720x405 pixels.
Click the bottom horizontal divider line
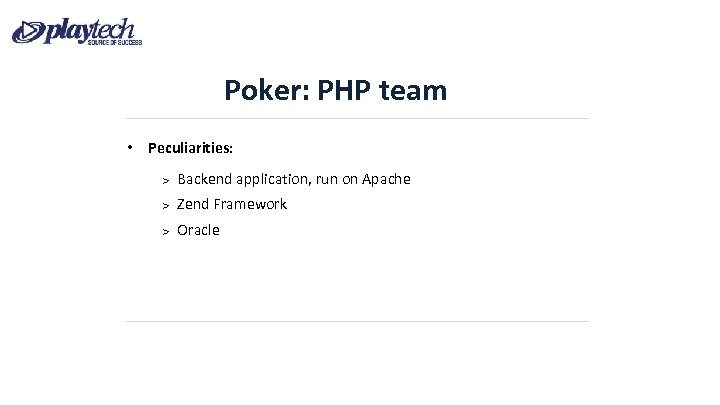pyautogui.click(x=357, y=321)
